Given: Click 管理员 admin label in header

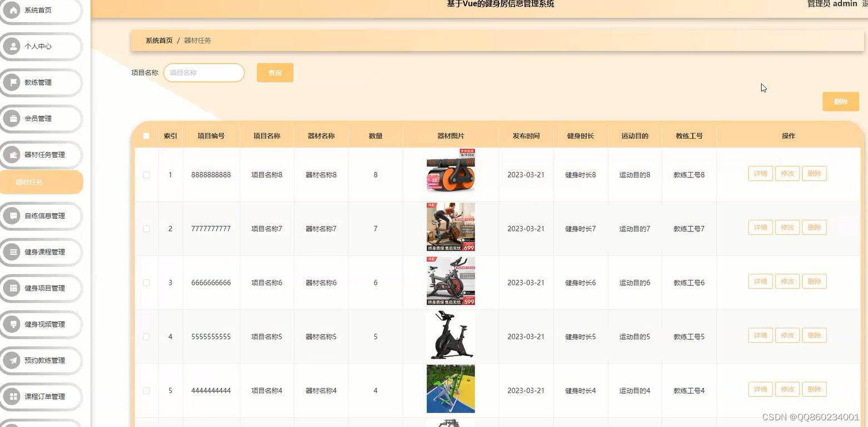Looking at the screenshot, I should coord(832,4).
